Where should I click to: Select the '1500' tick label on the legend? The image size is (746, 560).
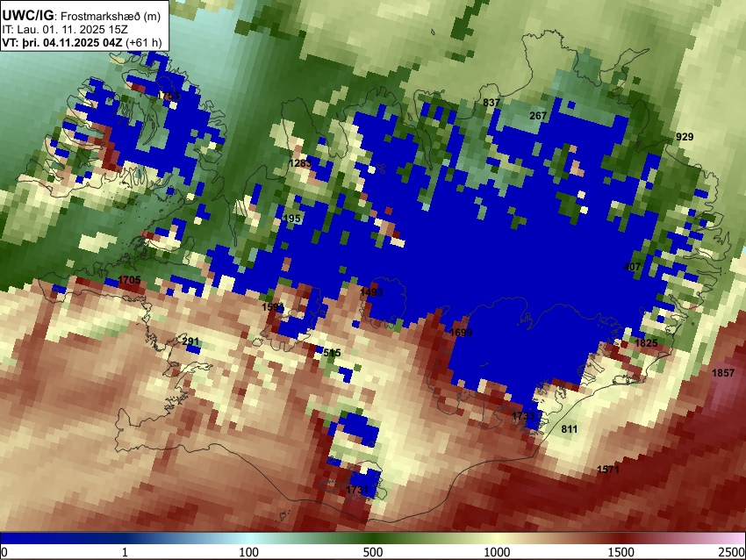point(621,552)
